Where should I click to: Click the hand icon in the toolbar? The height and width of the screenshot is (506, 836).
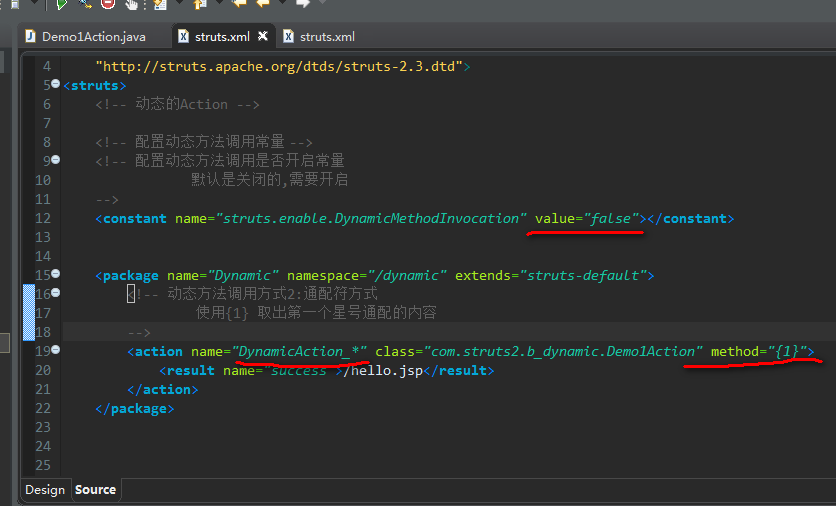[x=131, y=4]
